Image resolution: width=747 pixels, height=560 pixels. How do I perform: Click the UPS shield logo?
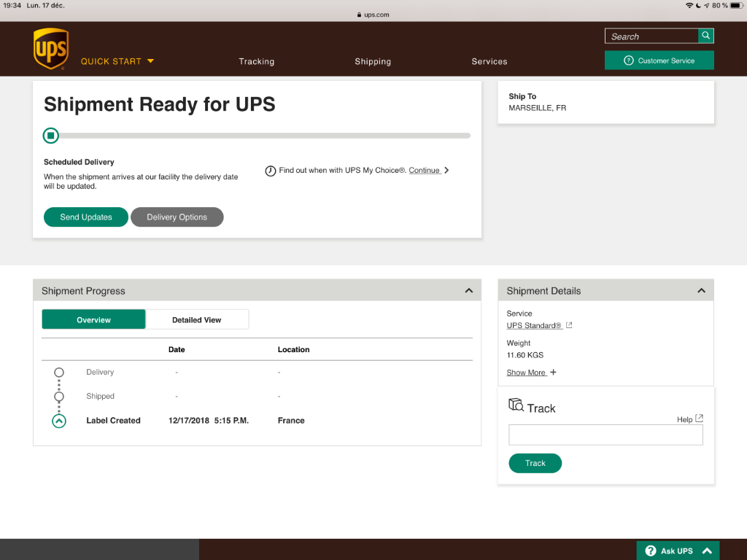click(50, 49)
